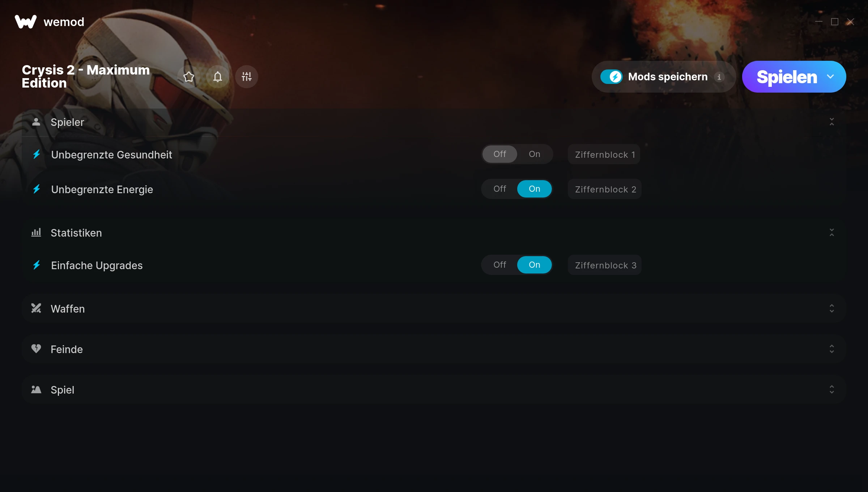The height and width of the screenshot is (492, 868).
Task: Click the Waffen crossed swords icon
Action: pyautogui.click(x=36, y=308)
